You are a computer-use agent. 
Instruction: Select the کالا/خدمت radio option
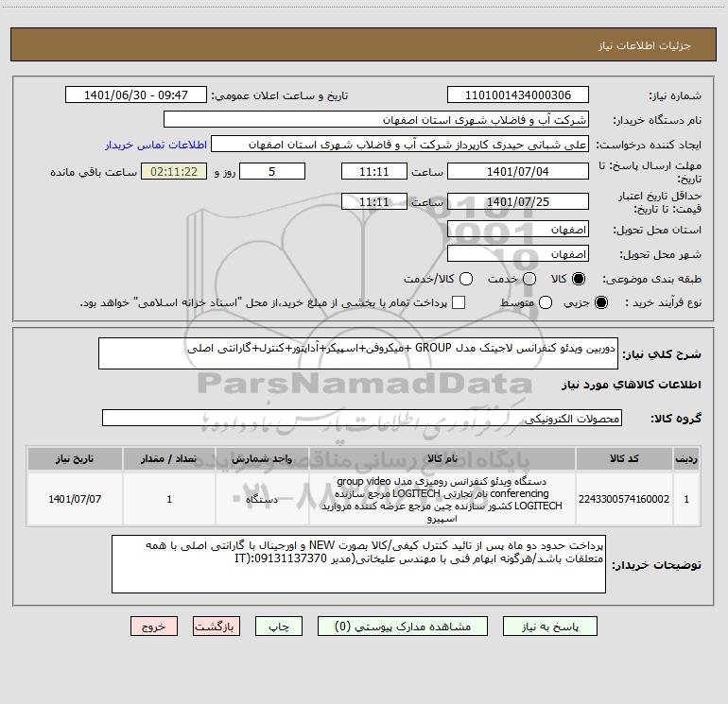pyautogui.click(x=466, y=279)
